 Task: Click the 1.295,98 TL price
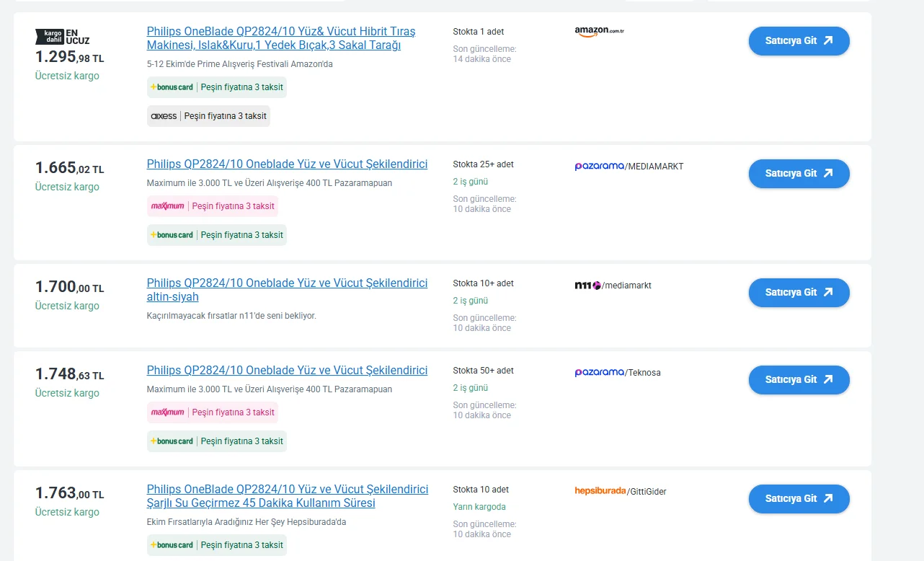coord(69,57)
